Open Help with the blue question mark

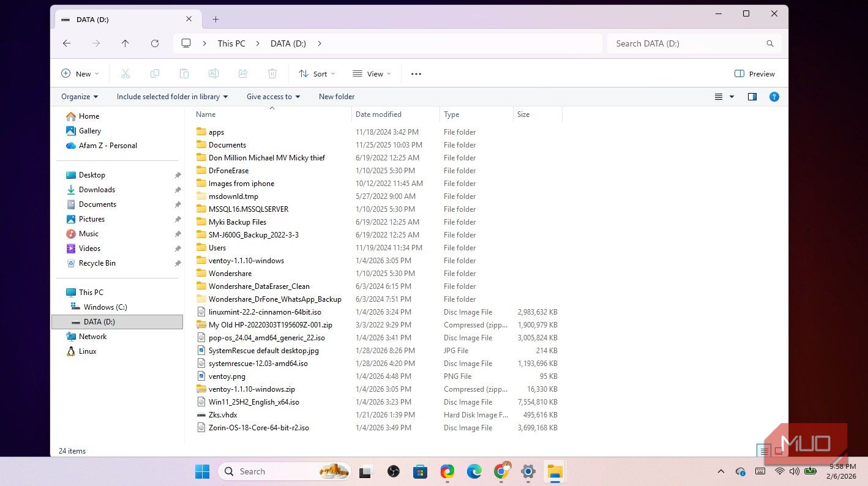(x=774, y=97)
